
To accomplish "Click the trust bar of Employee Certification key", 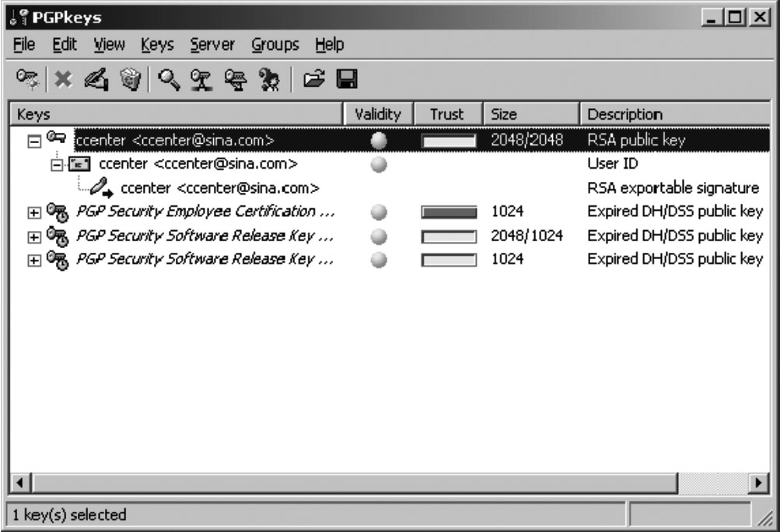I will click(449, 212).
